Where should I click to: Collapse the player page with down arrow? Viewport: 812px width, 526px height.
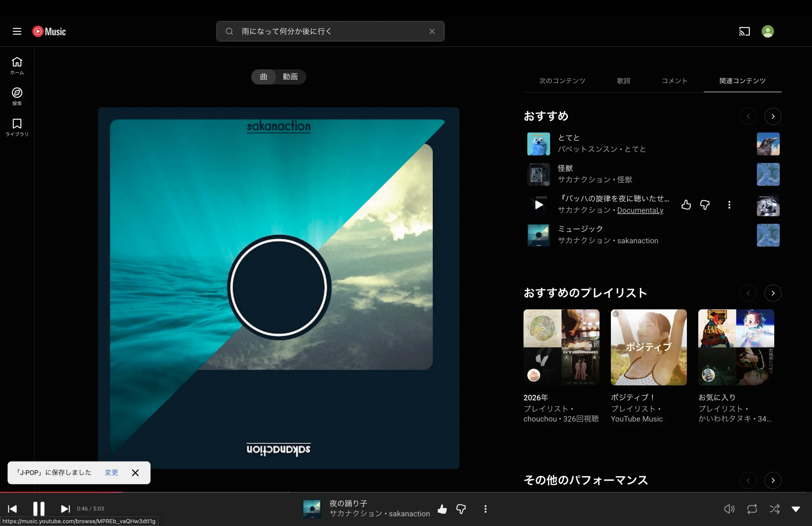pos(796,509)
